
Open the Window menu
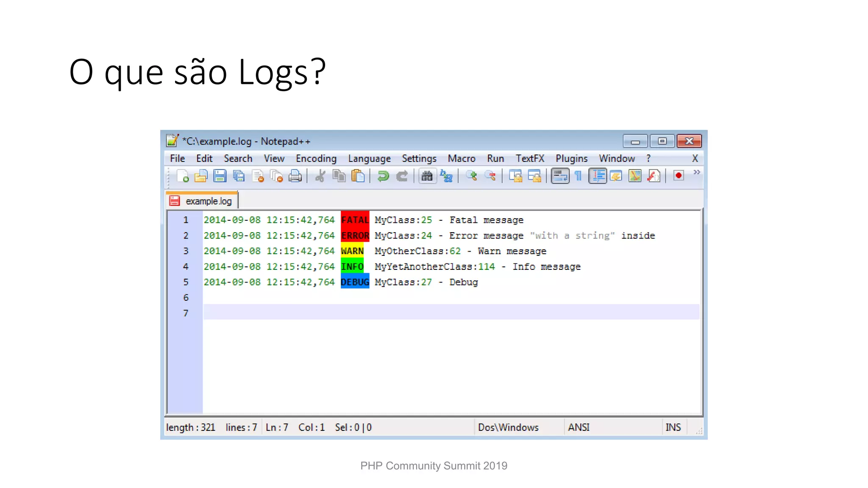coord(617,158)
